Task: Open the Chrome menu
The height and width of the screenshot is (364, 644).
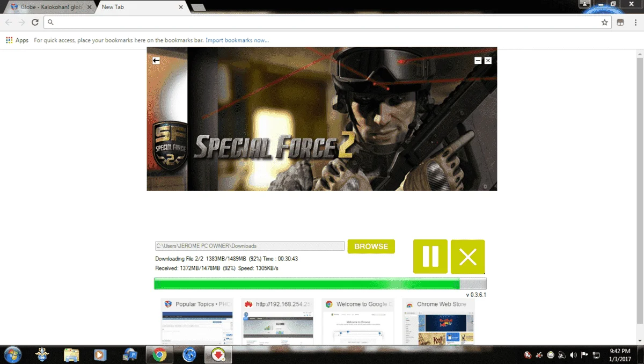Action: (635, 23)
